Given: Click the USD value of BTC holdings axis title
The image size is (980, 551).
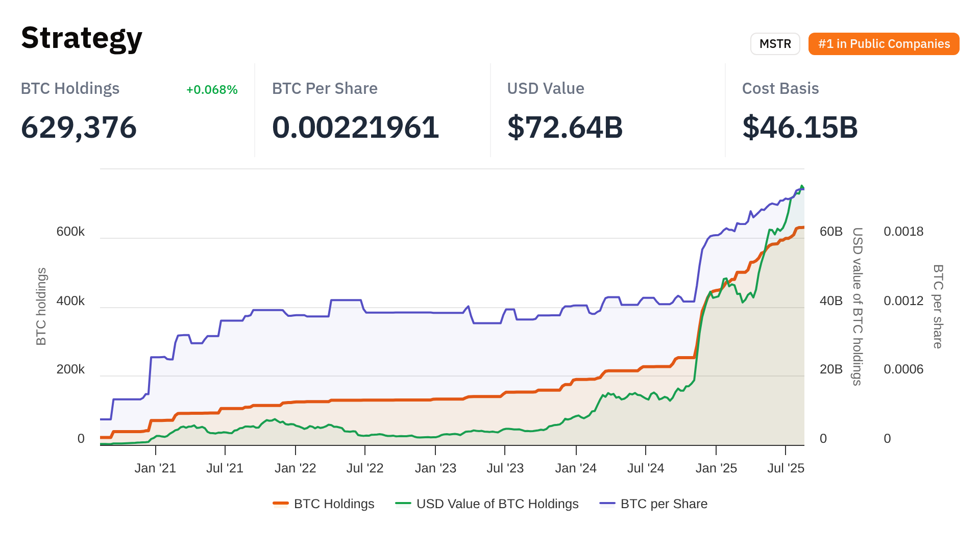Looking at the screenshot, I should [857, 306].
